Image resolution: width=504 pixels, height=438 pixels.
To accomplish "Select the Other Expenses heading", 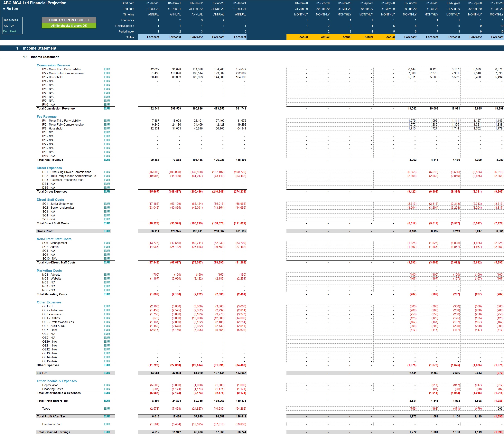I will [x=49, y=302].
